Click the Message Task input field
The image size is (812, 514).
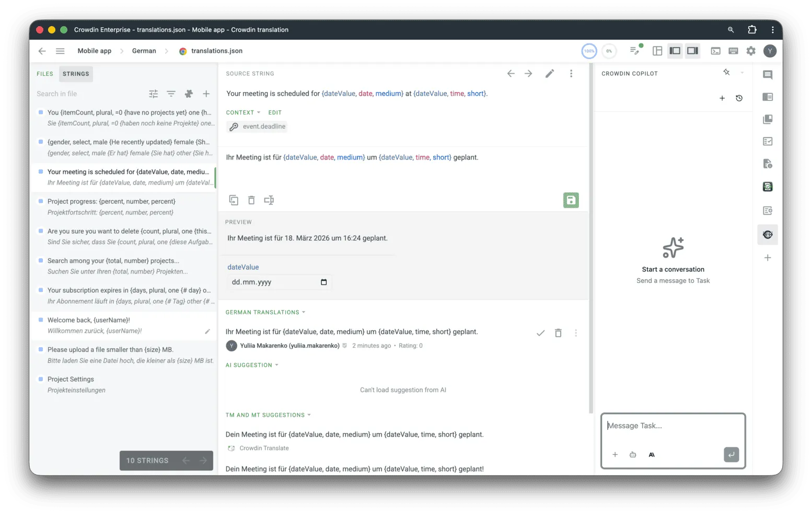[672, 426]
